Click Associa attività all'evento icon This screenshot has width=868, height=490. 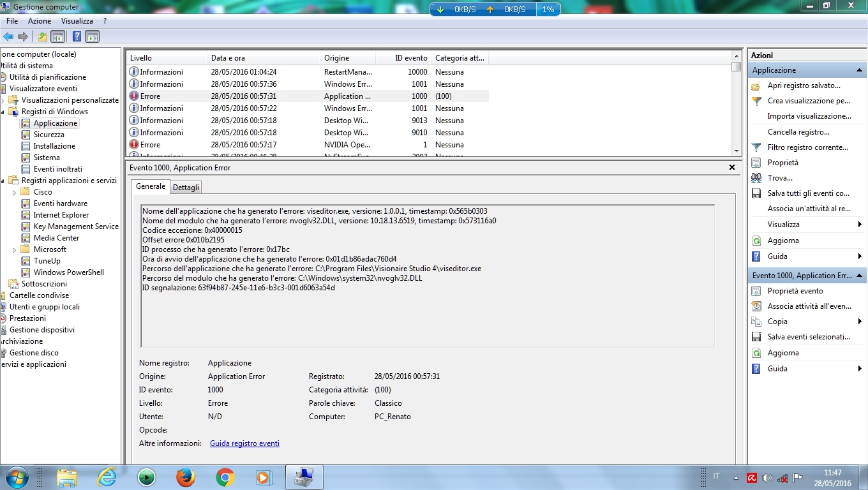click(756, 306)
